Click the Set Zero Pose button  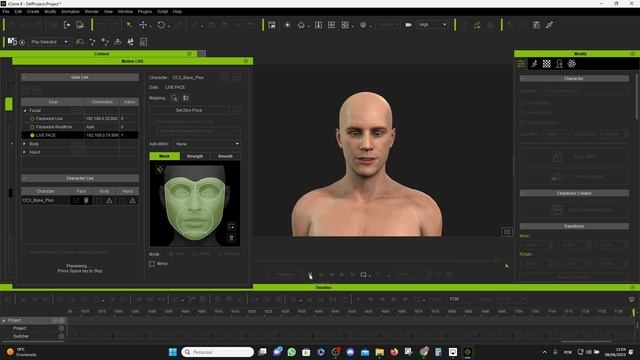pyautogui.click(x=189, y=110)
